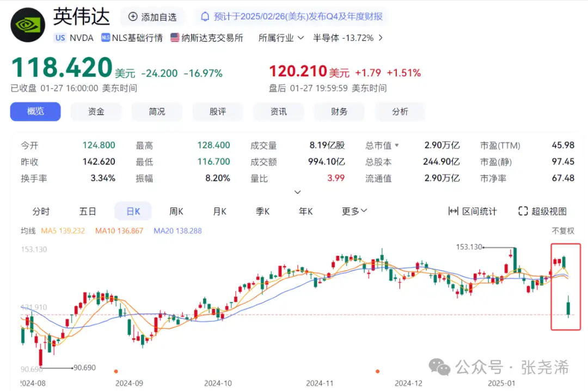Click the earnings reminder bell icon
This screenshot has height=391, width=588.
[205, 16]
